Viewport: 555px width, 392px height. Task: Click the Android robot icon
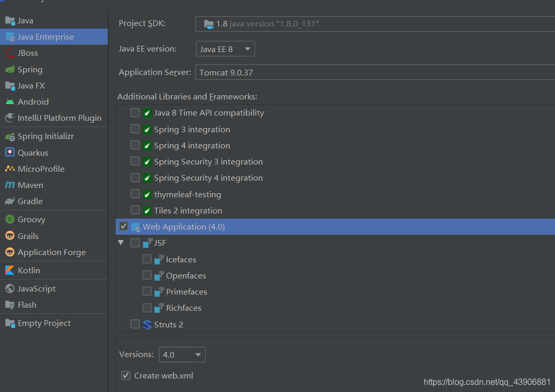[x=10, y=102]
